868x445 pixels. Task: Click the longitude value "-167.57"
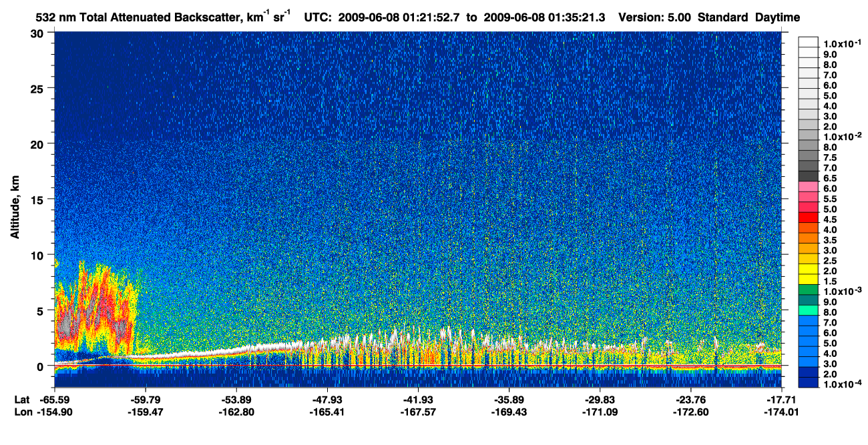[418, 412]
